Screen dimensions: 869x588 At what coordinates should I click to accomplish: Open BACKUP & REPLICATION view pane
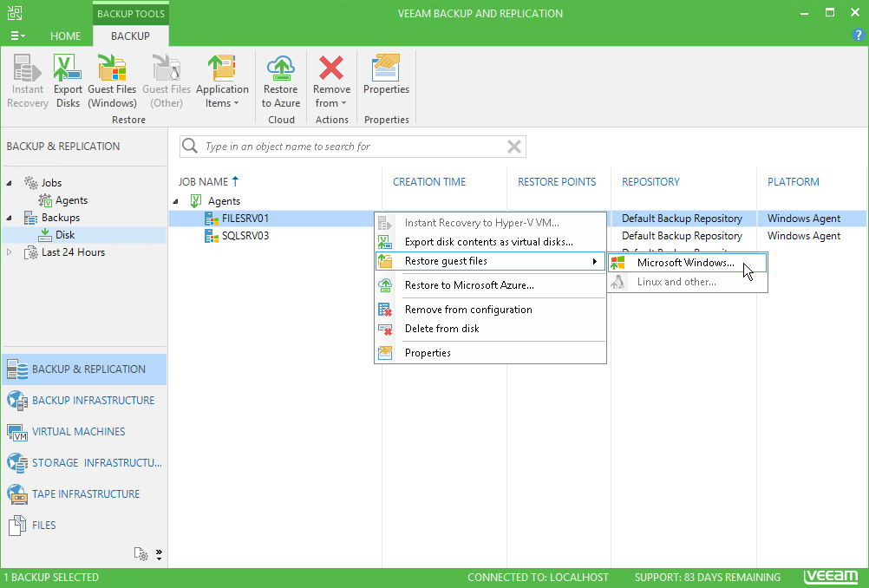(84, 369)
